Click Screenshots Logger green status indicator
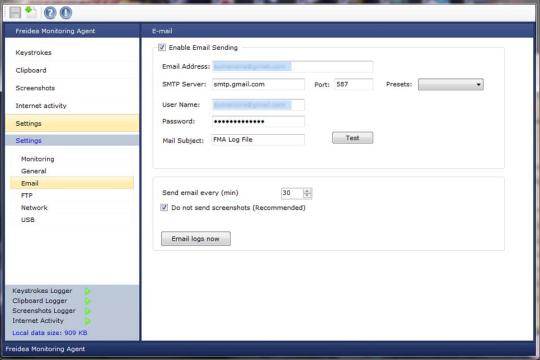 (x=87, y=311)
